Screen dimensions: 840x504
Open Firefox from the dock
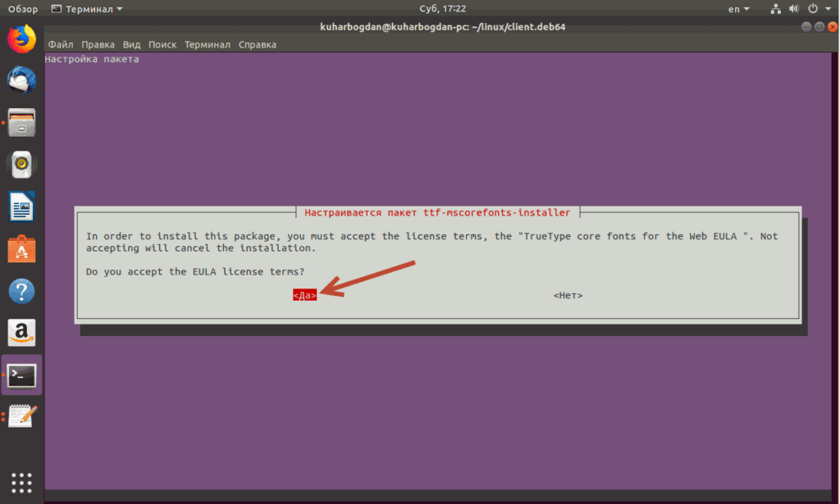[21, 39]
